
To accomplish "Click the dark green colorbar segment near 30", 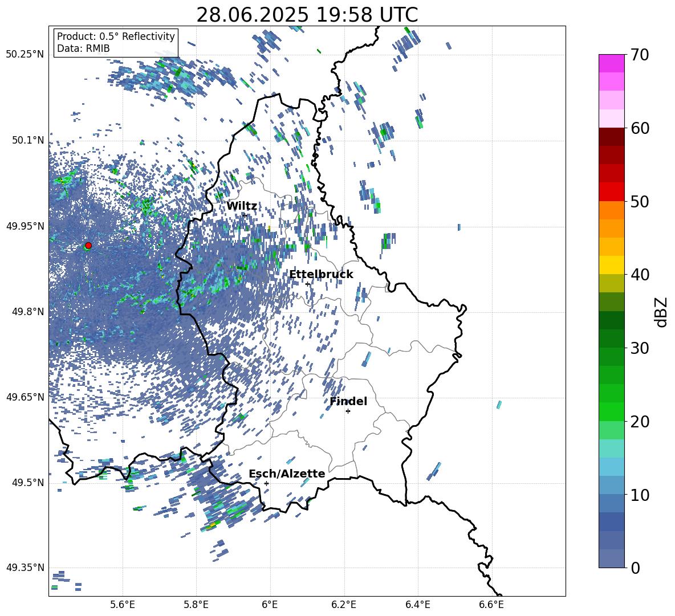I will (x=611, y=338).
